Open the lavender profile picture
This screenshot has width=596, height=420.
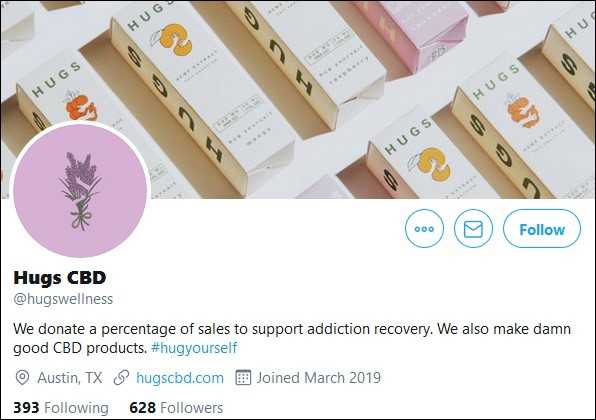[x=80, y=190]
